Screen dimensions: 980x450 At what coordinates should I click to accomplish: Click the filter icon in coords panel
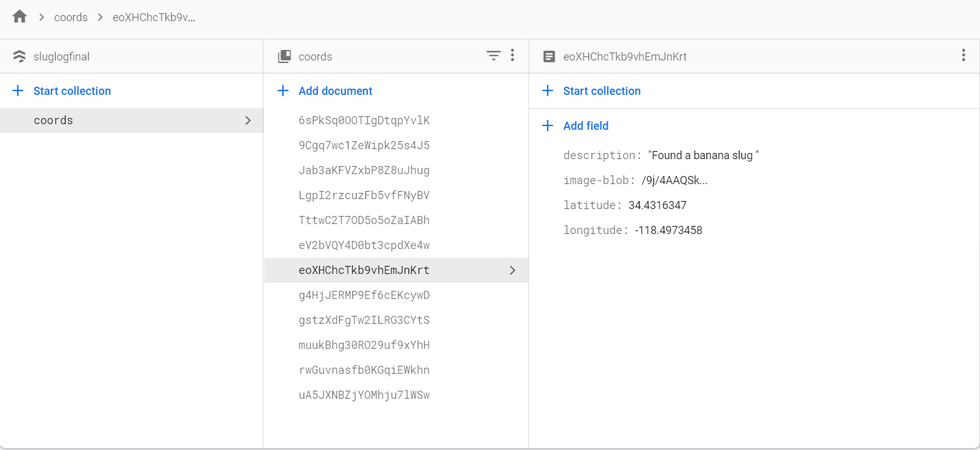[x=493, y=56]
